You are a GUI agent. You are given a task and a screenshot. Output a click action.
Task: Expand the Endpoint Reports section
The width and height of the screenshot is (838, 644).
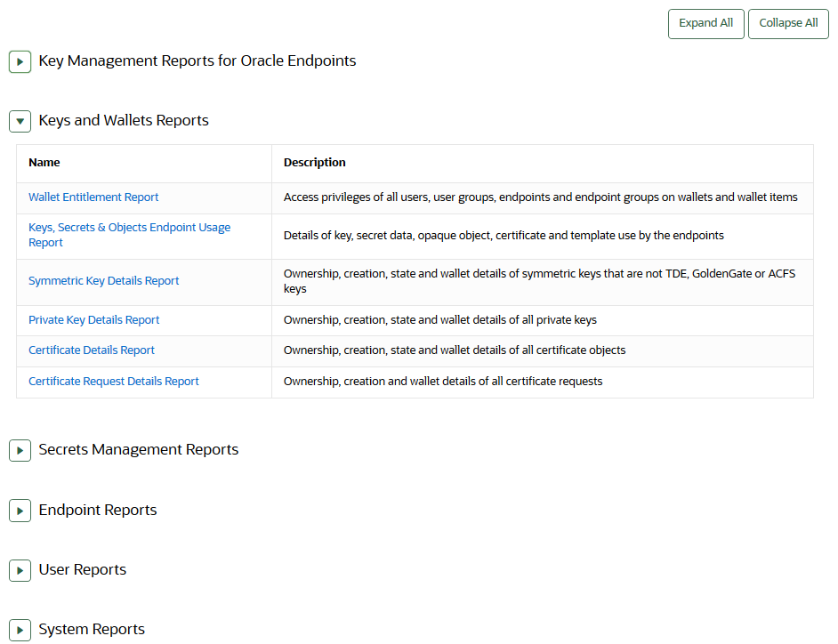click(20, 511)
